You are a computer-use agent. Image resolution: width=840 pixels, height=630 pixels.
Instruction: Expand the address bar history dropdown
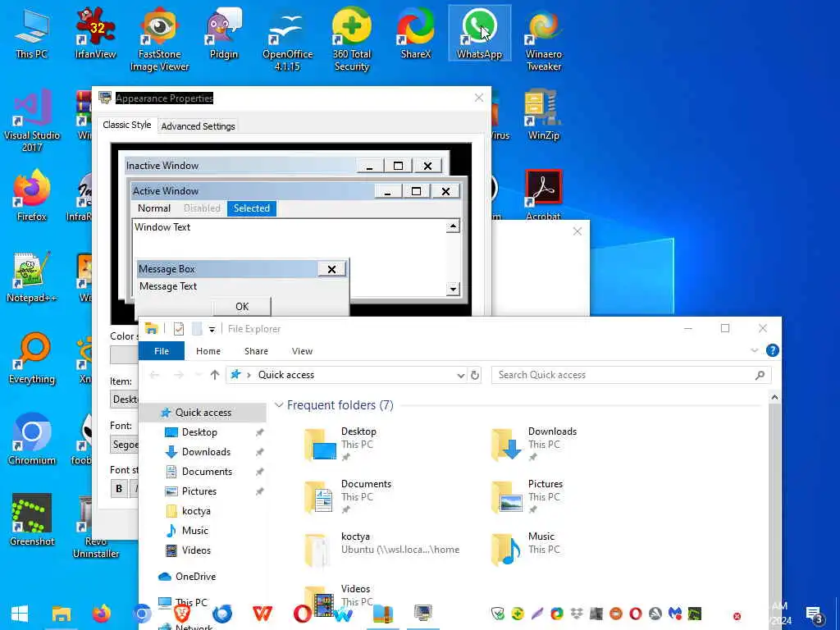point(460,376)
